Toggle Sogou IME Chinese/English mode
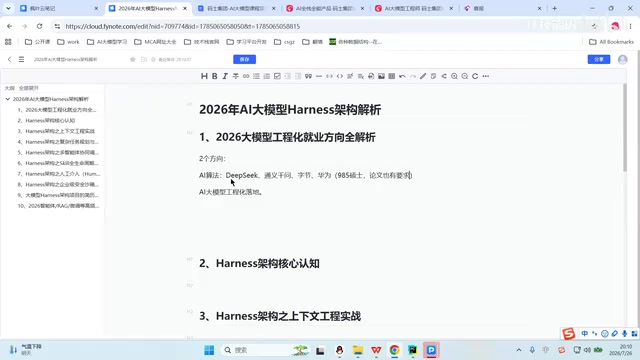Screen dimensions: 640x360 pyautogui.click(x=584, y=333)
